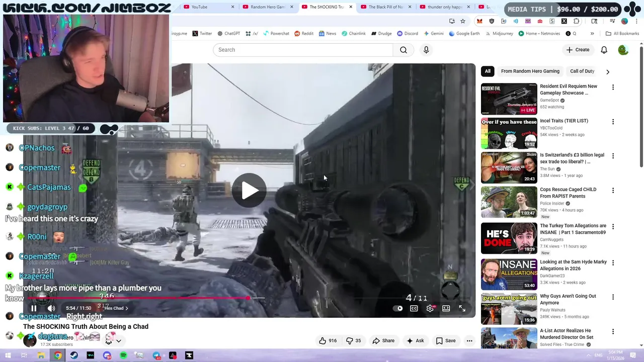Select the 'All' filter chip
This screenshot has height=362, width=644.
488,71
